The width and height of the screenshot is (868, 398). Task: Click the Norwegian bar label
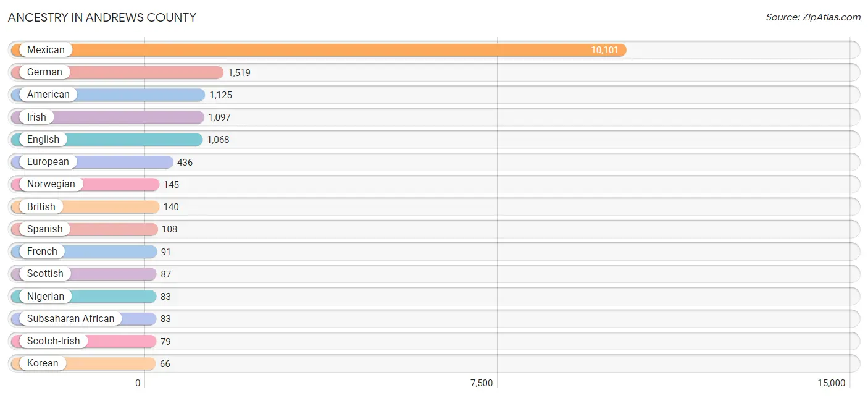51,184
